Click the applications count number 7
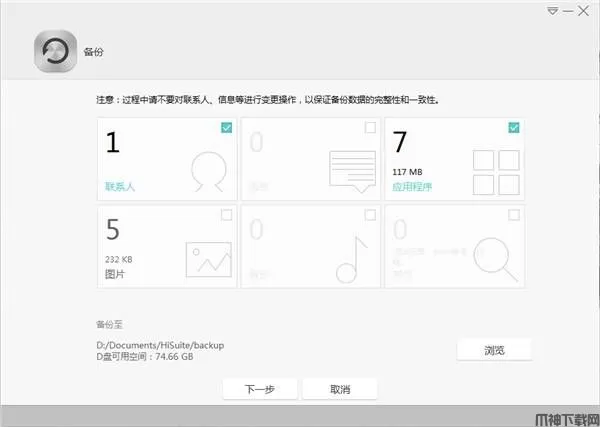Image resolution: width=600 pixels, height=427 pixels. point(399,142)
